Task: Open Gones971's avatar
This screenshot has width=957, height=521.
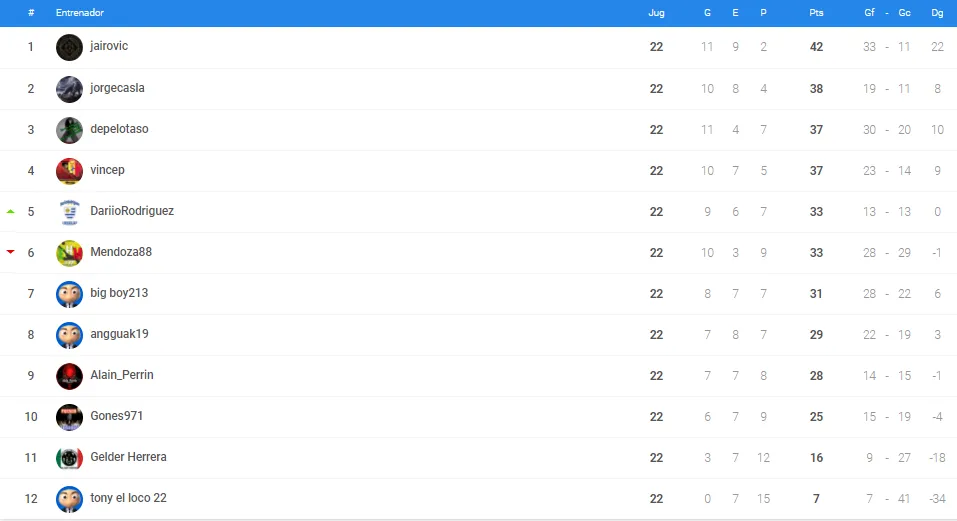Action: pyautogui.click(x=69, y=417)
